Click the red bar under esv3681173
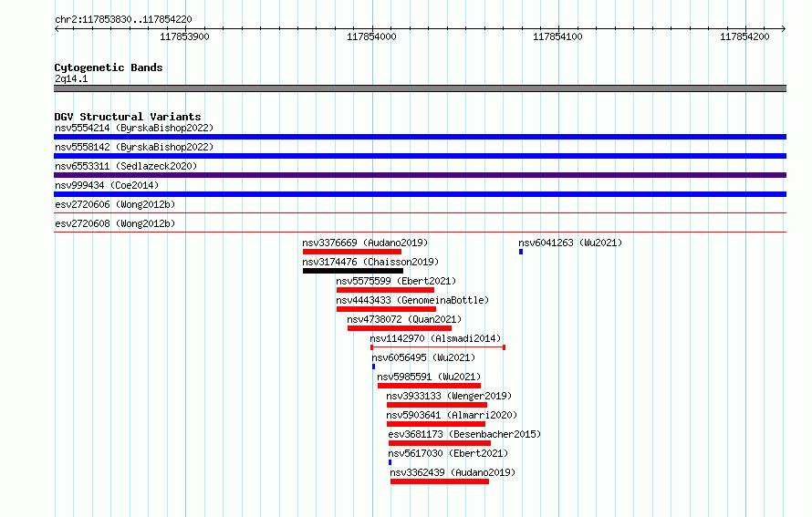 [440, 443]
